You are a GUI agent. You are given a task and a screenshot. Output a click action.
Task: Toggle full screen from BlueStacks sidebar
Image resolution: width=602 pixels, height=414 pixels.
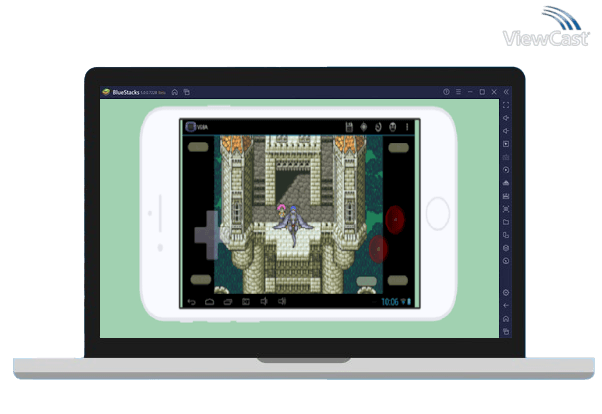(x=506, y=105)
